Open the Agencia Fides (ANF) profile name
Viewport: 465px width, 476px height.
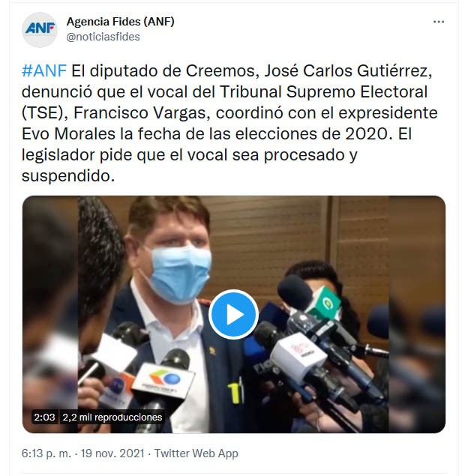[121, 22]
